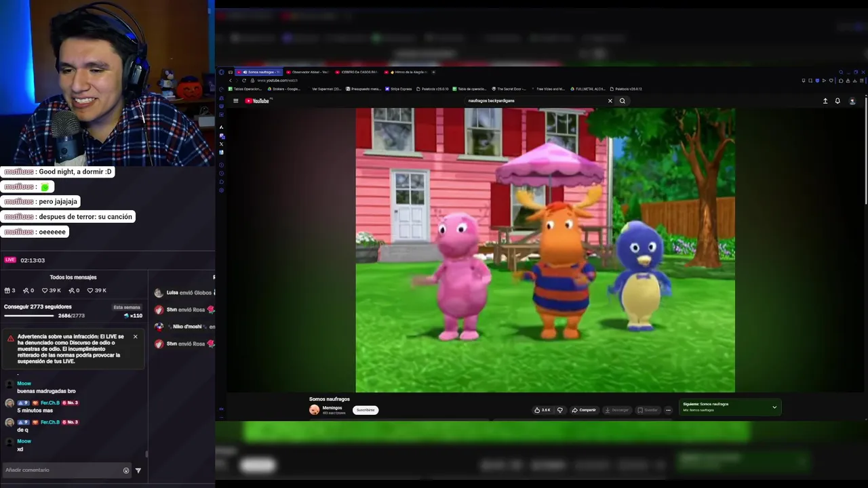Click the Compartir share button
Image resolution: width=868 pixels, height=488 pixels.
[x=584, y=410]
